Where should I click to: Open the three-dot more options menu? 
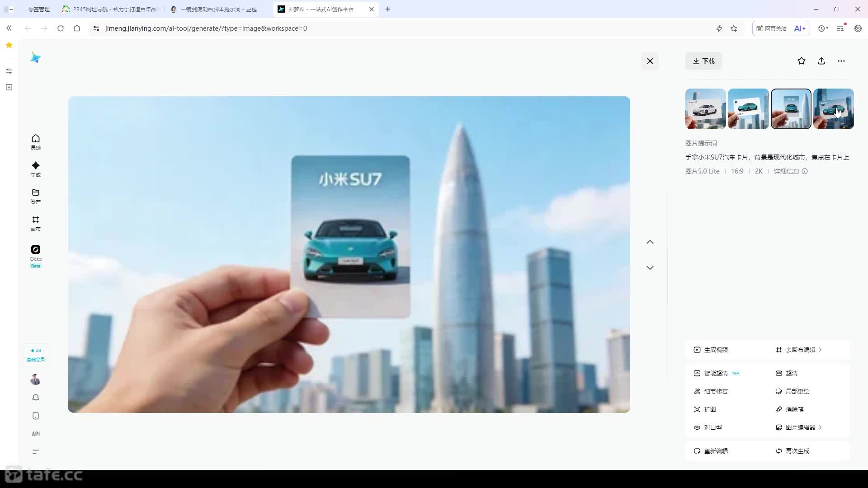841,61
